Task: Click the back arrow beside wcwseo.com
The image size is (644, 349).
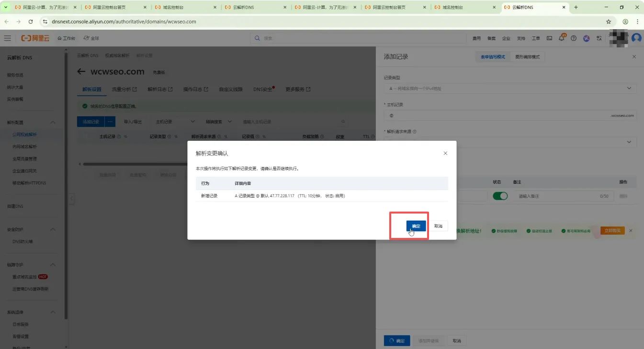Action: (81, 72)
